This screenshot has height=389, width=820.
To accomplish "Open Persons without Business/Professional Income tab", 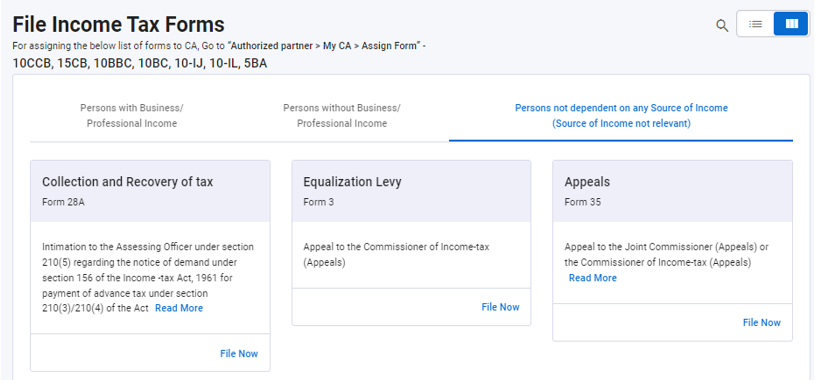I will (342, 116).
